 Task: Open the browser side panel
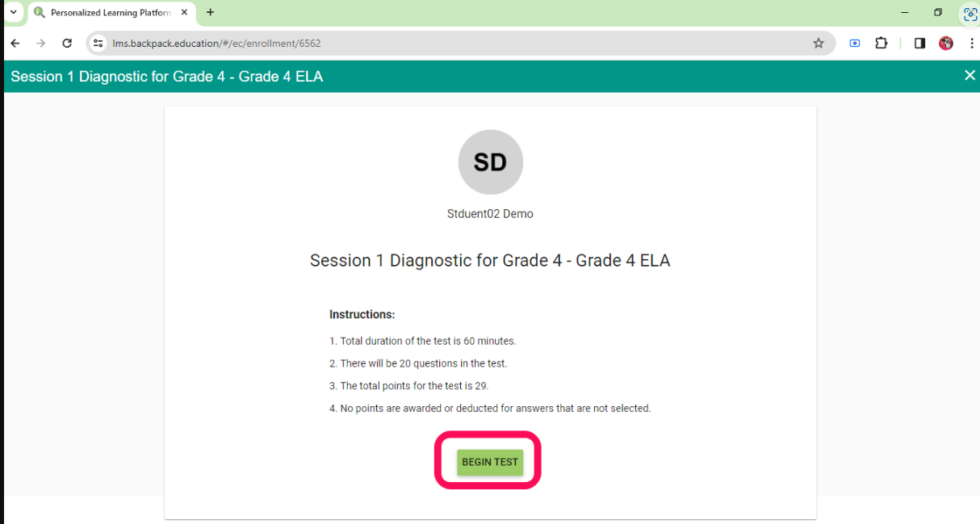click(919, 44)
